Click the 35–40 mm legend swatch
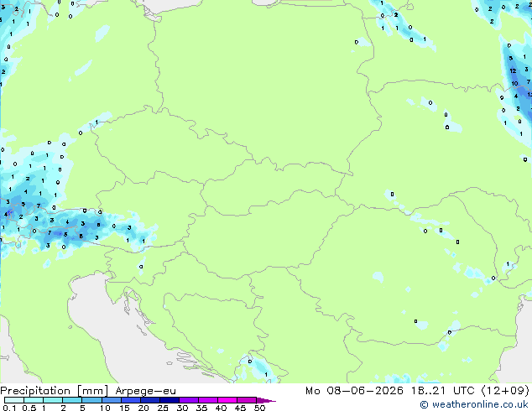The image size is (532, 411). tap(207, 400)
